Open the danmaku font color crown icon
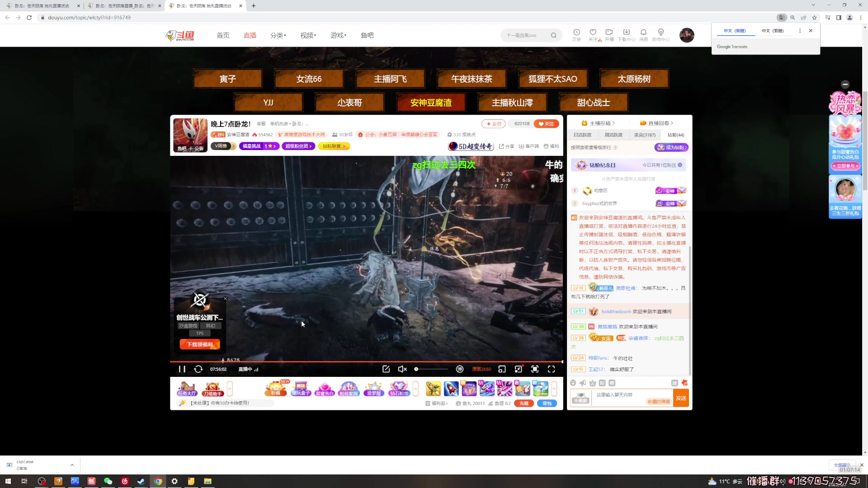The width and height of the screenshot is (868, 488). [593, 383]
